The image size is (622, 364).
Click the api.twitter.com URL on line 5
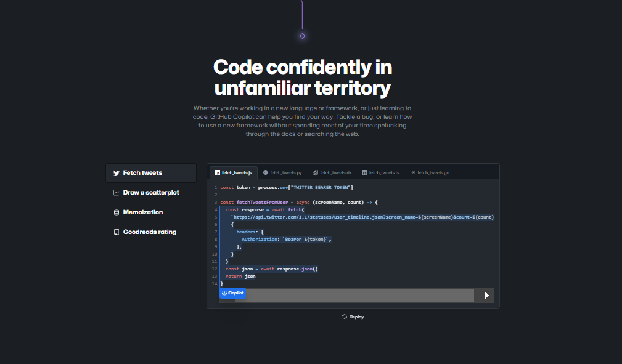(362, 217)
